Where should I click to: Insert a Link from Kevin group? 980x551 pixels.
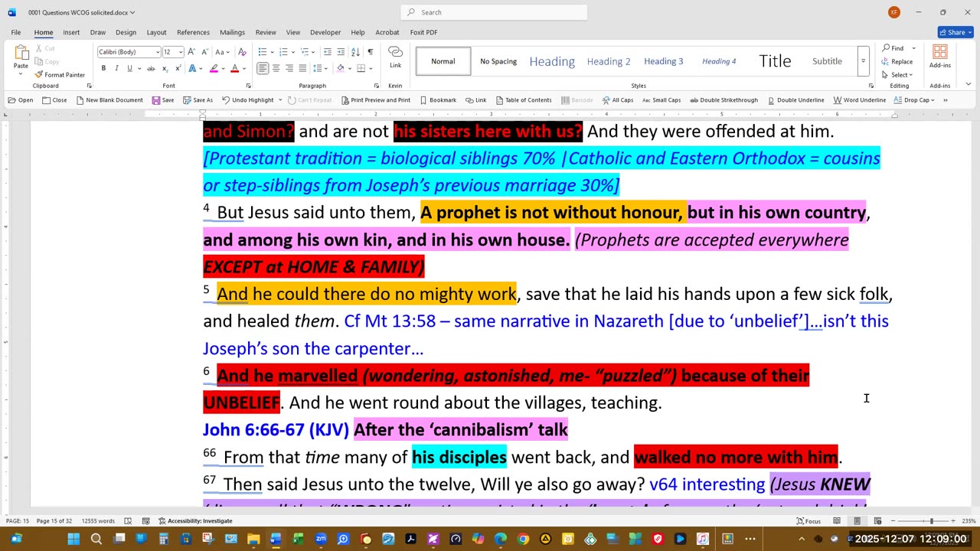tap(395, 57)
